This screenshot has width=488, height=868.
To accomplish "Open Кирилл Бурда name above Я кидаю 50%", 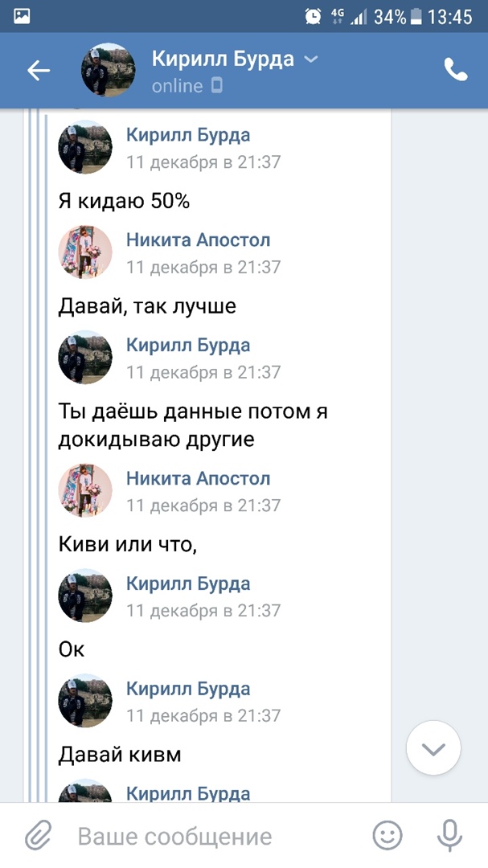I will [188, 135].
